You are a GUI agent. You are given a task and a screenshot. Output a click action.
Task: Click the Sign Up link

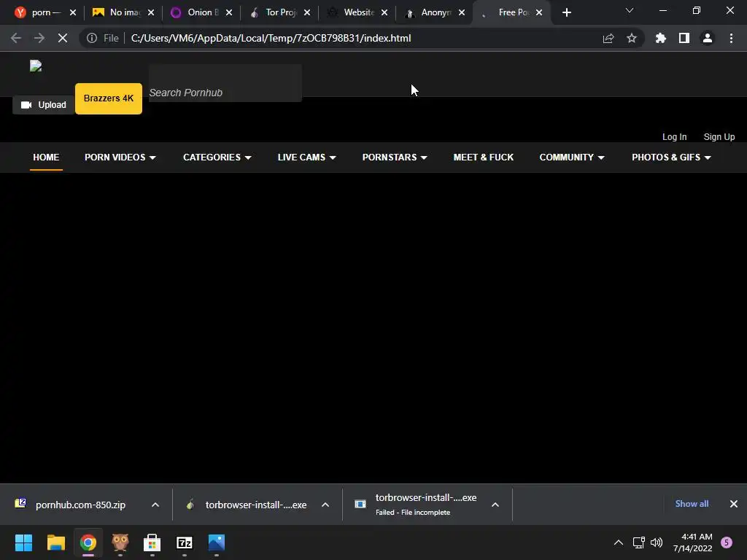coord(719,136)
